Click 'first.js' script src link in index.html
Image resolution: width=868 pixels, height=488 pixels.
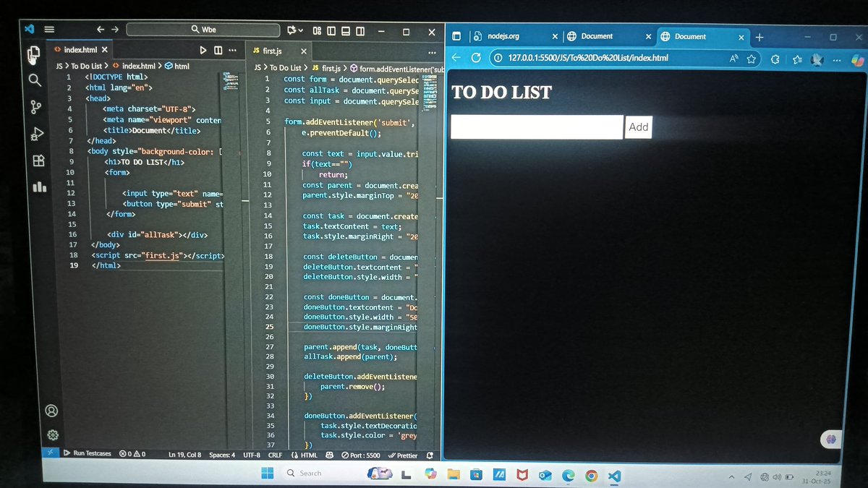point(161,256)
